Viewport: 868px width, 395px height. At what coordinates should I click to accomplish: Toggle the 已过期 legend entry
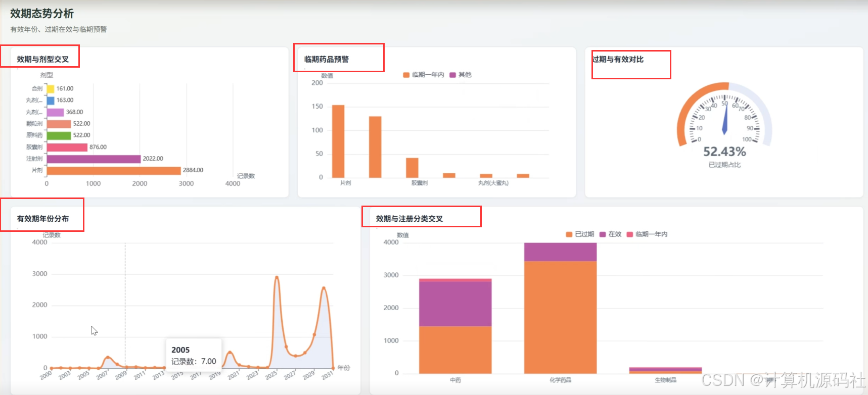(x=580, y=234)
